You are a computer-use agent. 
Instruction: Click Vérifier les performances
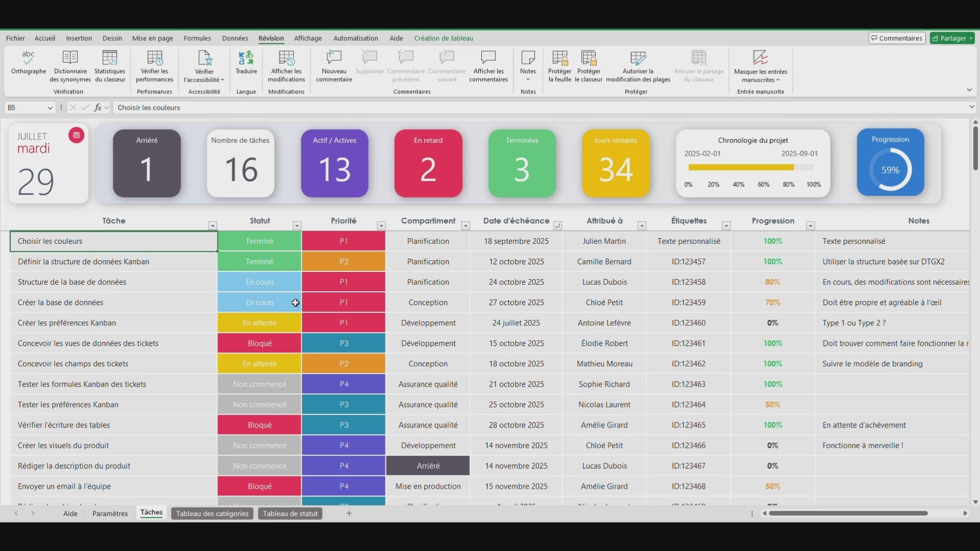coord(155,66)
